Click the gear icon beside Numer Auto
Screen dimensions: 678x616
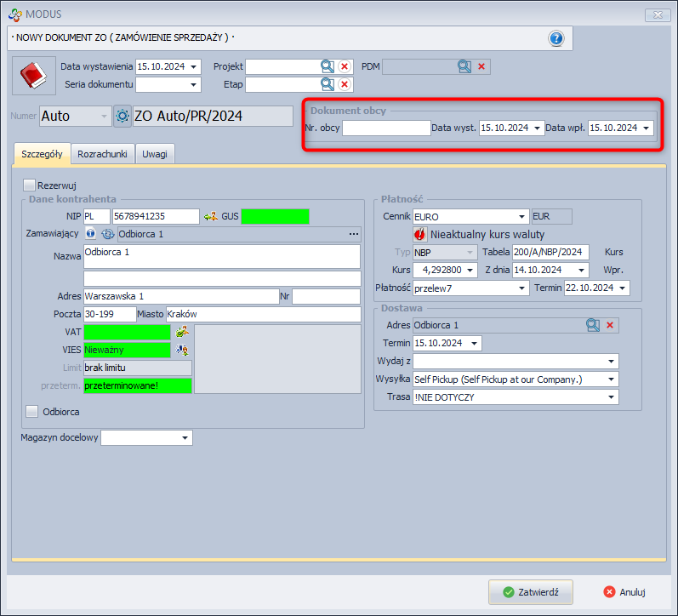[x=122, y=116]
